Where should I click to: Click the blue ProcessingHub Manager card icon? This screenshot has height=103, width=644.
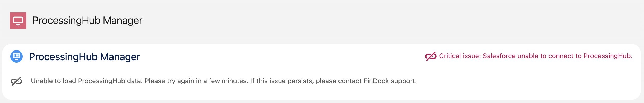pyautogui.click(x=16, y=56)
